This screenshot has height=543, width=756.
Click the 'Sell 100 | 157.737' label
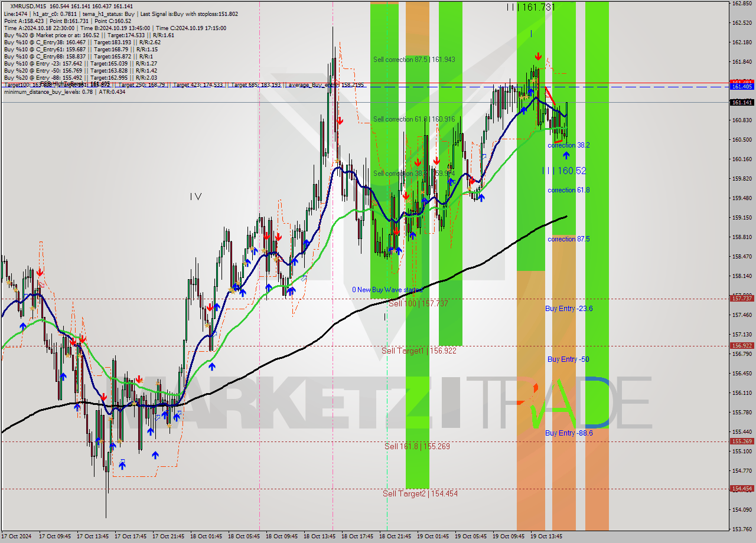(418, 303)
